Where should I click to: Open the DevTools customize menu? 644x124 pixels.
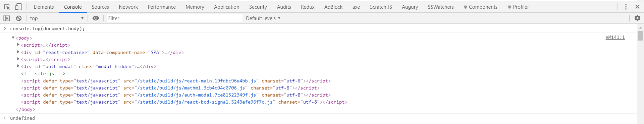pyautogui.click(x=626, y=7)
